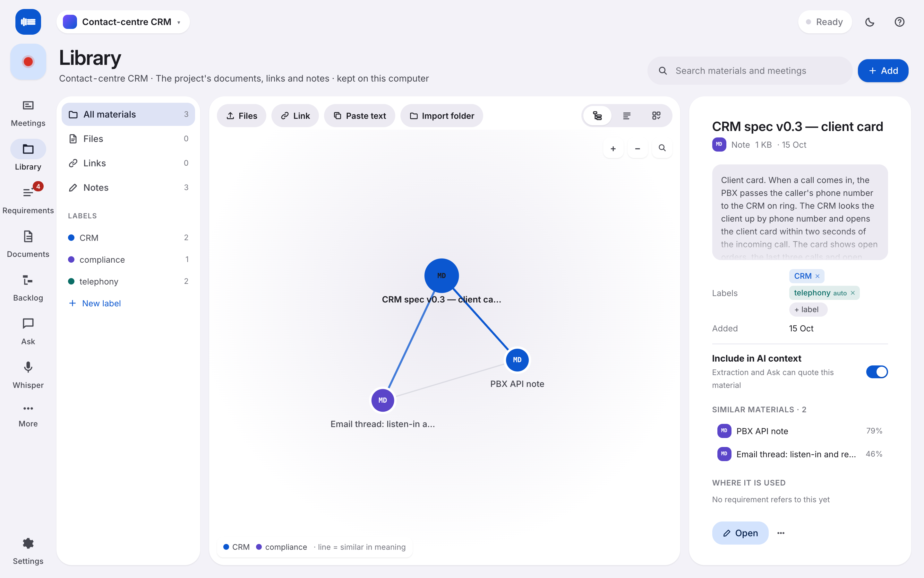Viewport: 924px width, 578px height.
Task: Select the PBX API note graph node
Action: (x=517, y=360)
